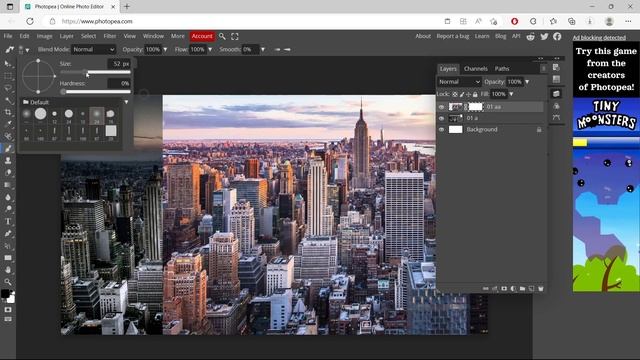Open brush preset picker arrow
Image resolution: width=640 pixels, height=360 pixels.
27,50
